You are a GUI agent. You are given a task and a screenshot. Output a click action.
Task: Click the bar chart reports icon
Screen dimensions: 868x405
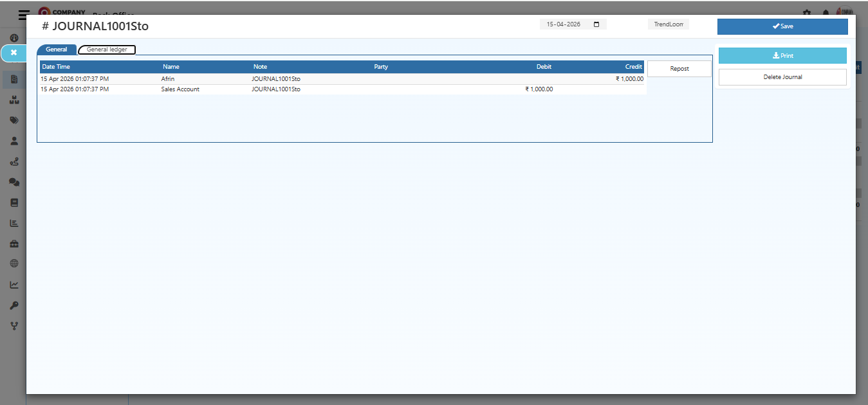click(x=14, y=223)
